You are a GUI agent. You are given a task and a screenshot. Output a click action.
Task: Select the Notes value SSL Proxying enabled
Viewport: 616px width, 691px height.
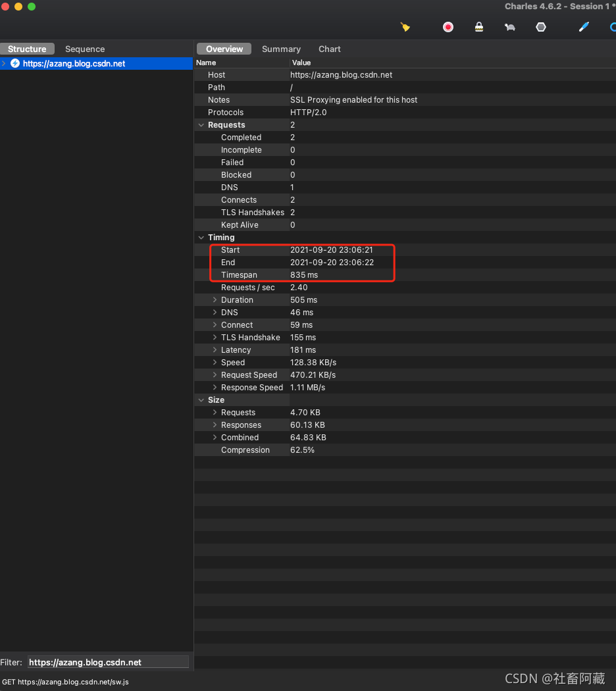353,100
